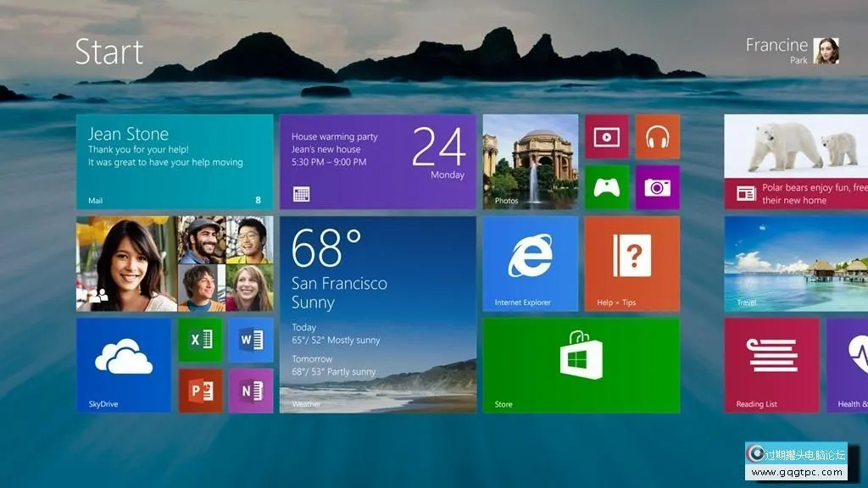The image size is (868, 488).
Task: Open the Travel tile
Action: pyautogui.click(x=796, y=263)
